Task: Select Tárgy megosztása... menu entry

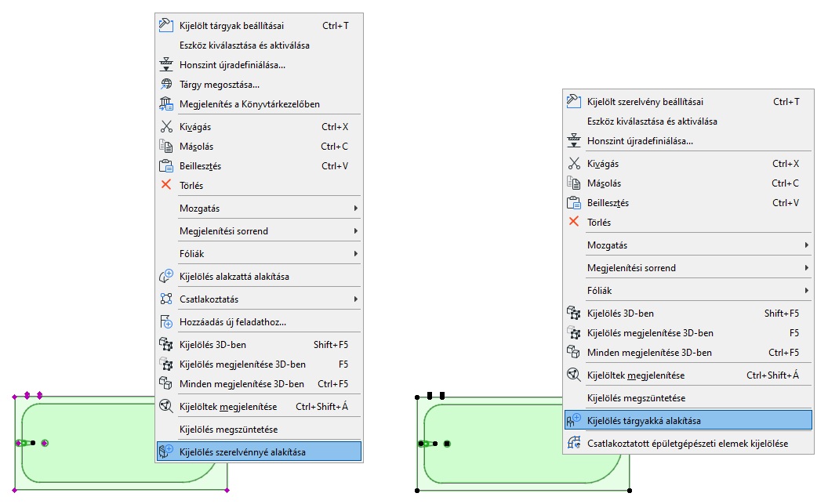Action: (x=260, y=85)
